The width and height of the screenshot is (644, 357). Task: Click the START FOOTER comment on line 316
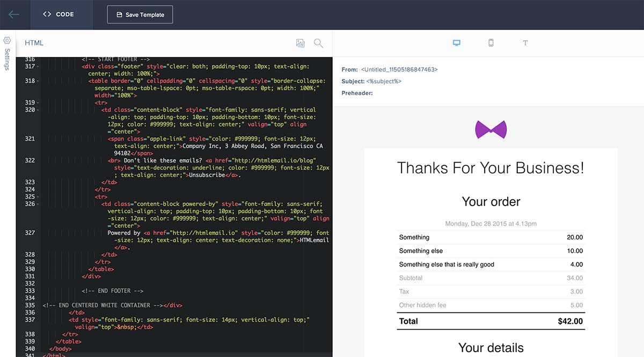pyautogui.click(x=115, y=60)
